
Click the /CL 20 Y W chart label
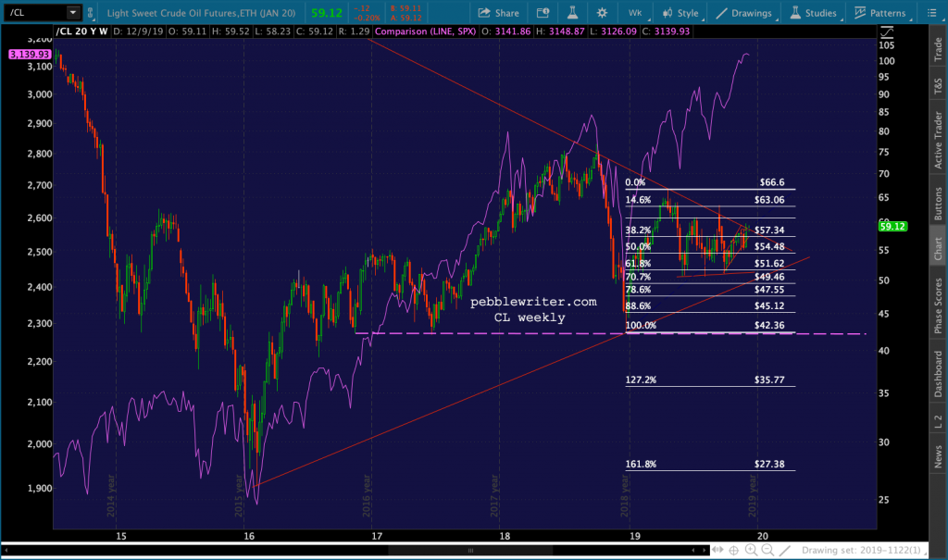click(81, 31)
